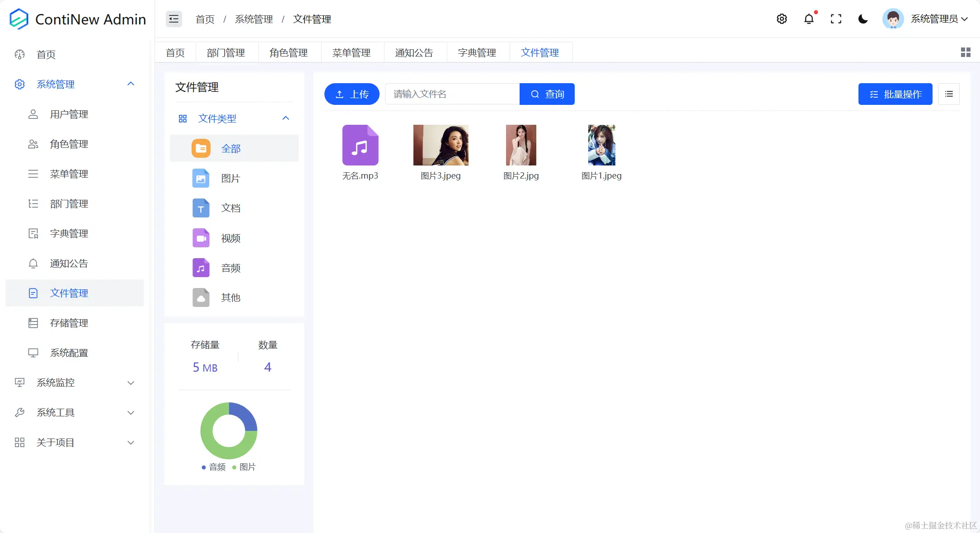Toggle the grid layout icon next to tabs
This screenshot has height=533, width=980.
(x=965, y=52)
